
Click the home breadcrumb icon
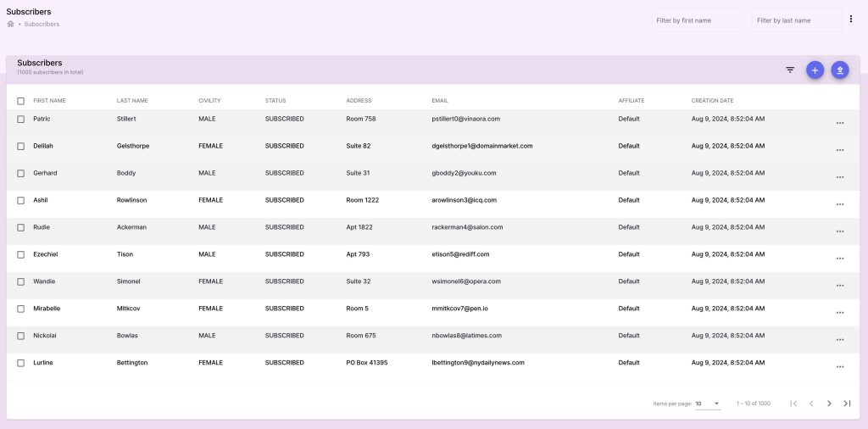pos(11,24)
